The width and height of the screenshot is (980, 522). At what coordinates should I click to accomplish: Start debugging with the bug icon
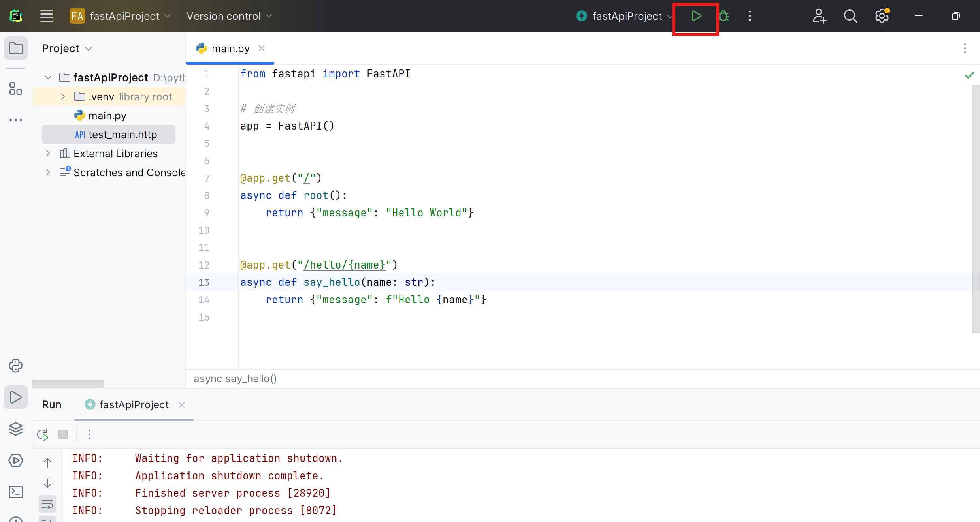tap(724, 16)
